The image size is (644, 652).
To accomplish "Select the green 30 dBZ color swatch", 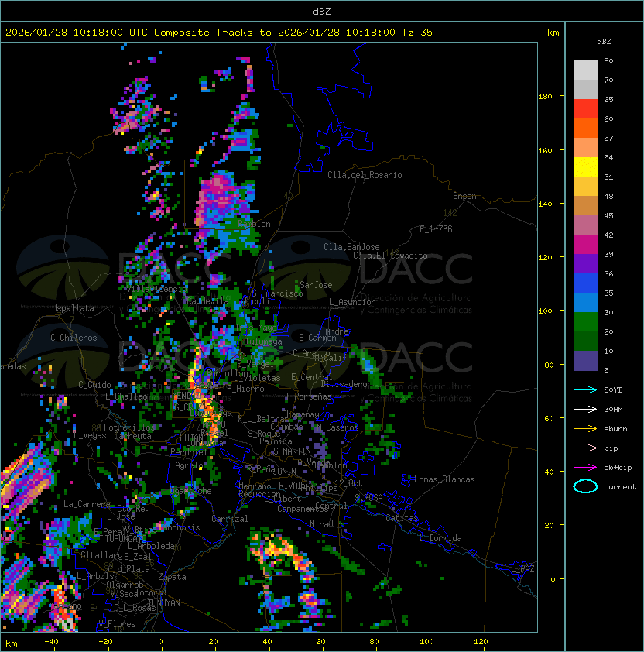I will (x=585, y=321).
